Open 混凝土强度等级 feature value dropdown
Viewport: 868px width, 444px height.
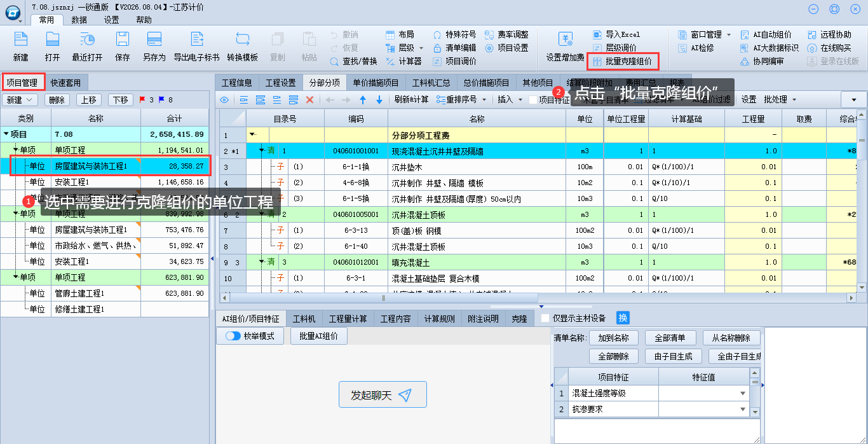[x=743, y=394]
